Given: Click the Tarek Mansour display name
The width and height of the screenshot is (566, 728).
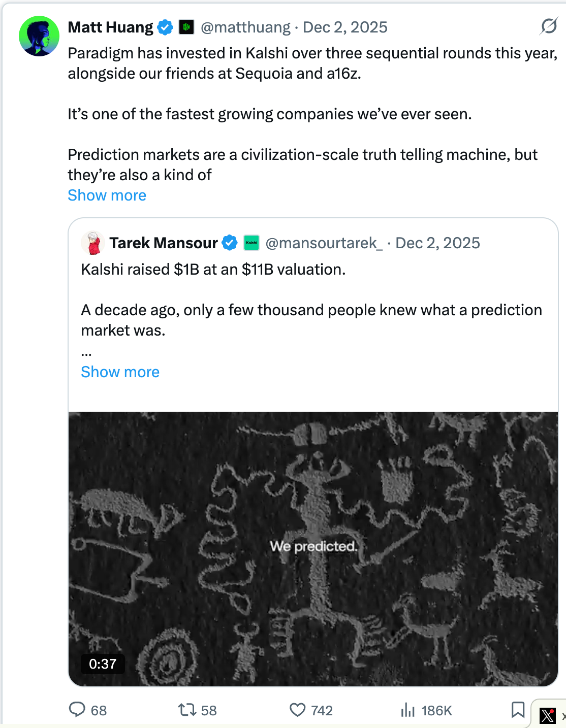Looking at the screenshot, I should [x=164, y=243].
